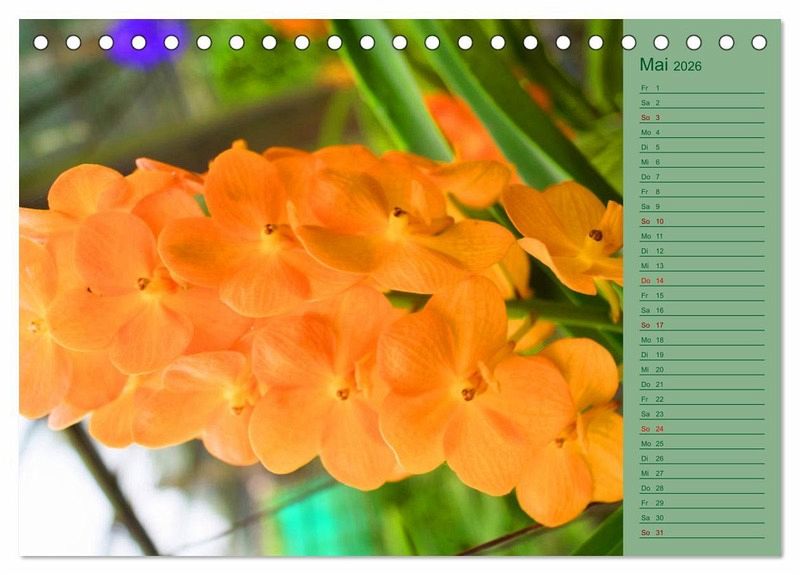800x575 pixels.
Task: Click the rightmost spiral binding hole
Action: point(759,42)
